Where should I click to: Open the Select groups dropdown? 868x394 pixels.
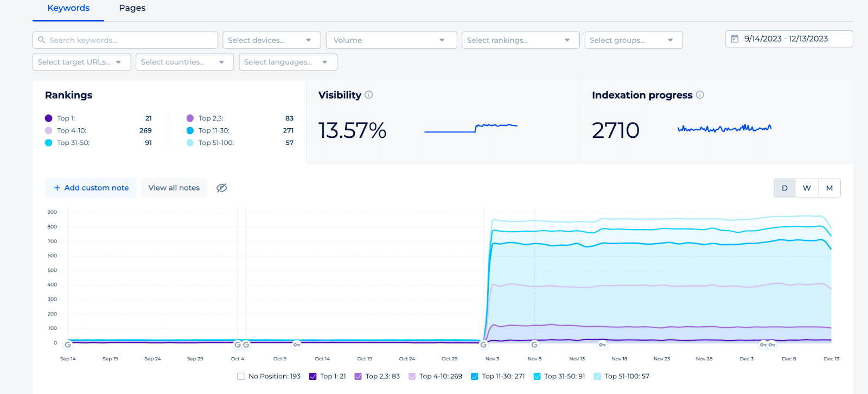(634, 40)
